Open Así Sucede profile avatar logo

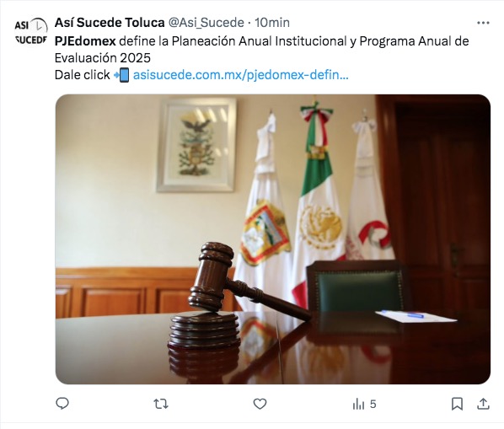click(x=31, y=31)
